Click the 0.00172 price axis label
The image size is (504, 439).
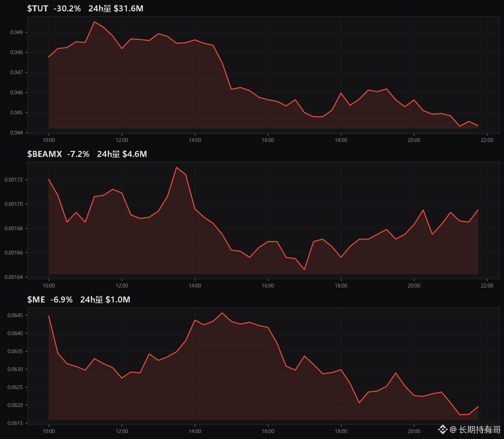coord(14,180)
